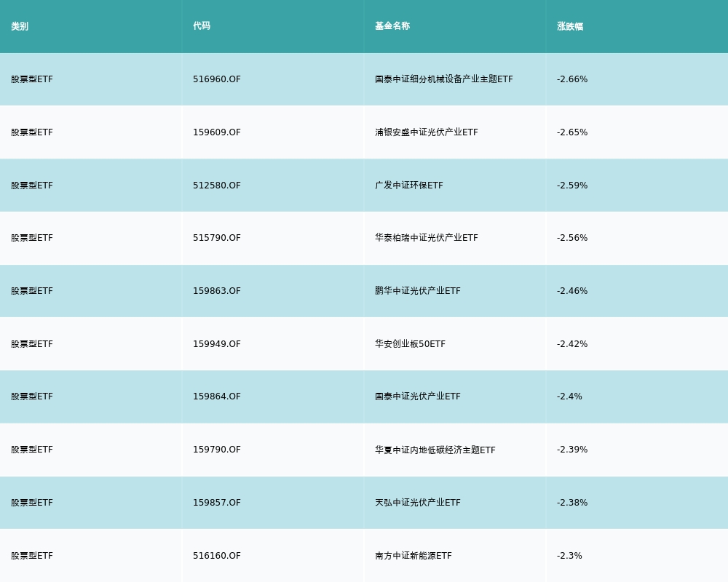This screenshot has width=728, height=582.
Task: Click 股票型ETF in the 515790.OF row
Action: tap(32, 238)
